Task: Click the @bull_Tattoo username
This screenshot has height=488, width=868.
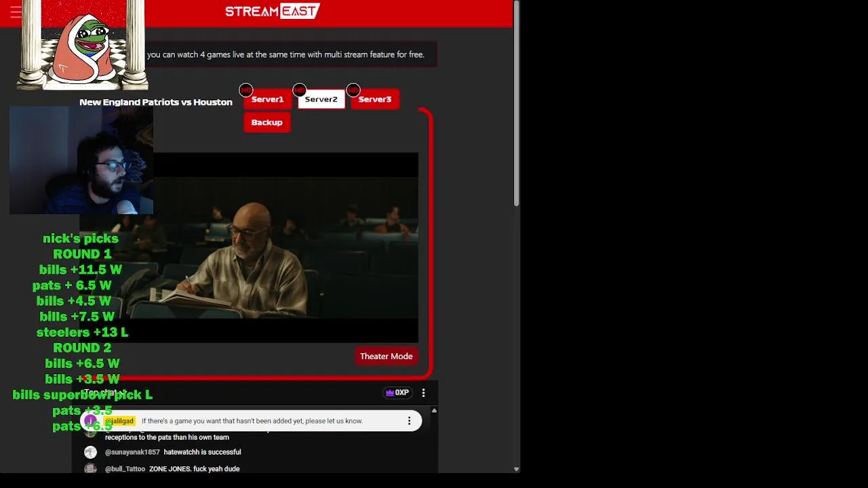Action: (125, 468)
